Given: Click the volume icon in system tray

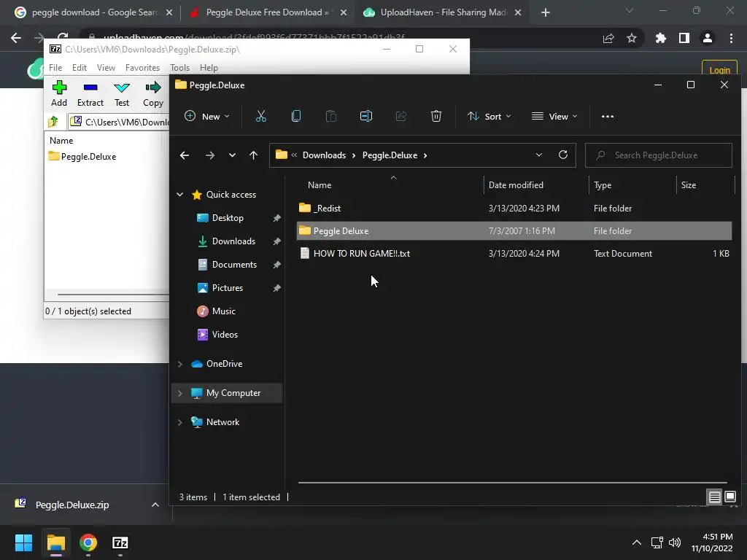Looking at the screenshot, I should pyautogui.click(x=675, y=542).
